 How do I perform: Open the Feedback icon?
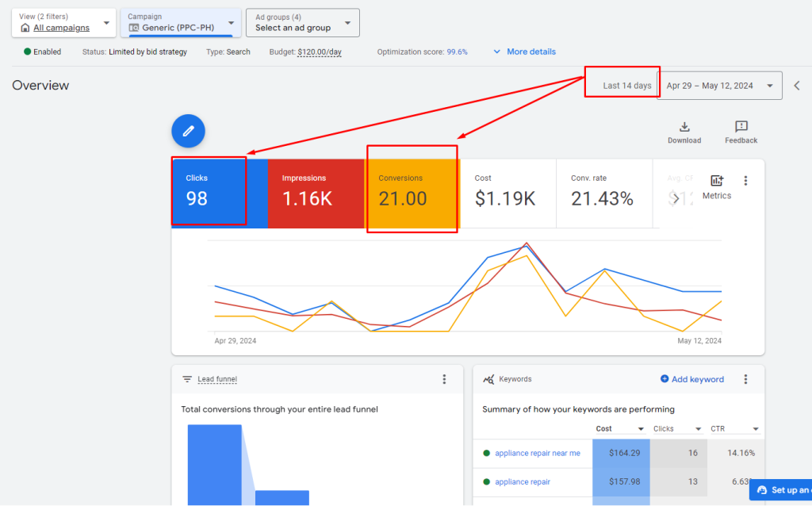coord(741,127)
